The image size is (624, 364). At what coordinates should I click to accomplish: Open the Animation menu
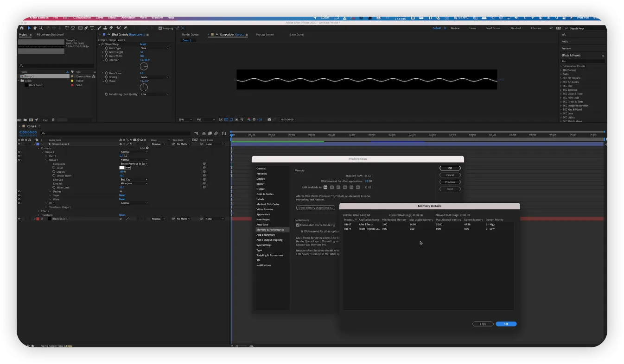(128, 18)
